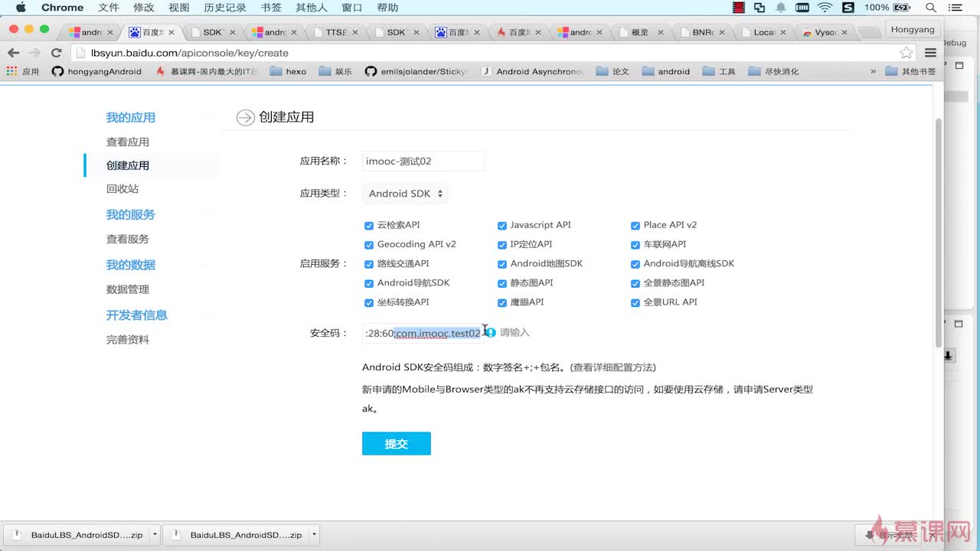Image resolution: width=980 pixels, height=551 pixels.
Task: Go forward in browser history
Action: click(34, 53)
